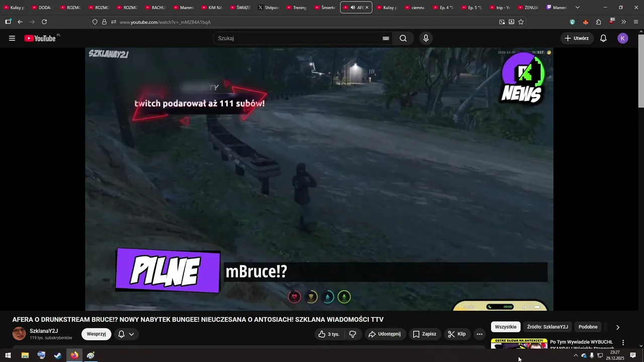This screenshot has width=644, height=362.
Task: Open the account avatar K menu
Action: [623, 38]
